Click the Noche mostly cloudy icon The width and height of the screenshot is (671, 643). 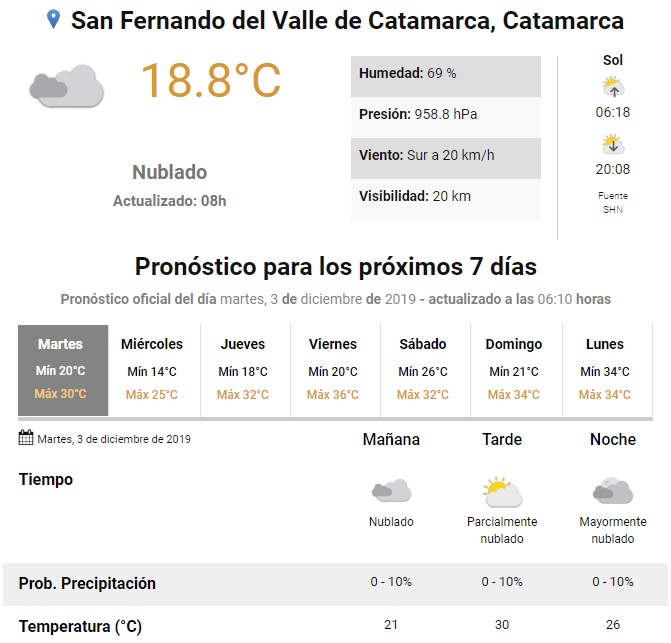coord(612,491)
